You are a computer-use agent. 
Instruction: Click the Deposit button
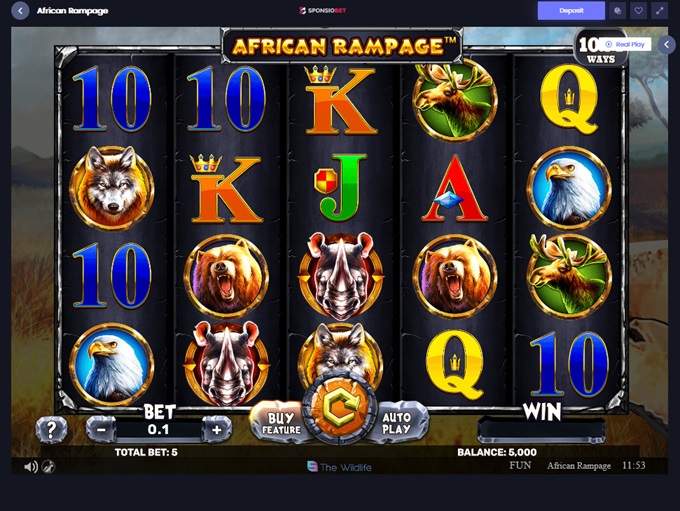click(571, 10)
